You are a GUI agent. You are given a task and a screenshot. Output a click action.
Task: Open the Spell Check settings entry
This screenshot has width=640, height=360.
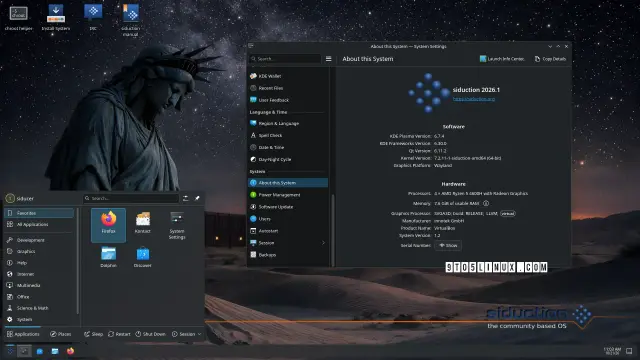(287, 136)
